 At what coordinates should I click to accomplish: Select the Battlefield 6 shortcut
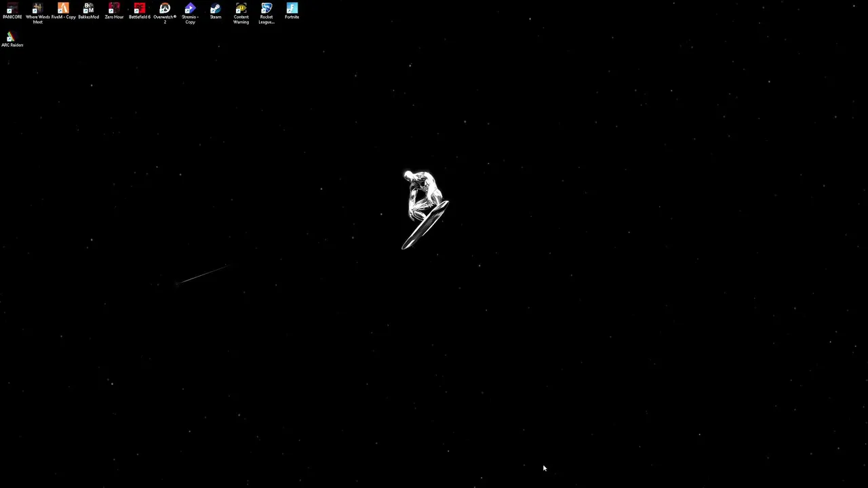click(x=140, y=11)
